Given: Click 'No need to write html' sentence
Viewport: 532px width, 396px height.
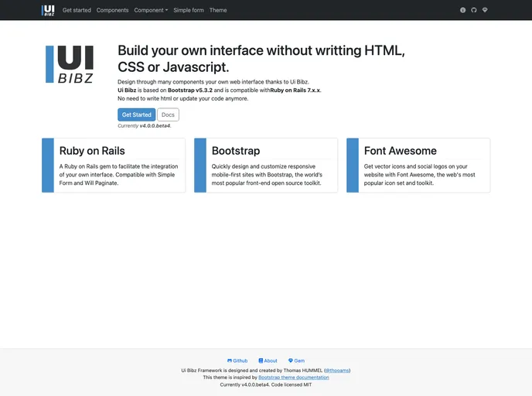Looking at the screenshot, I should pos(182,98).
